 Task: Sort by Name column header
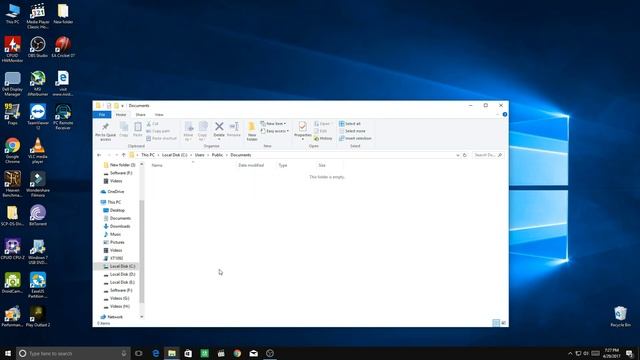(192, 165)
